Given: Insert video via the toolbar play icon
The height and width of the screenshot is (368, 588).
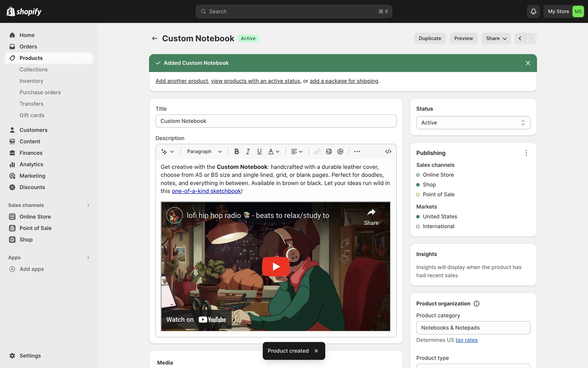Looking at the screenshot, I should coord(340,151).
